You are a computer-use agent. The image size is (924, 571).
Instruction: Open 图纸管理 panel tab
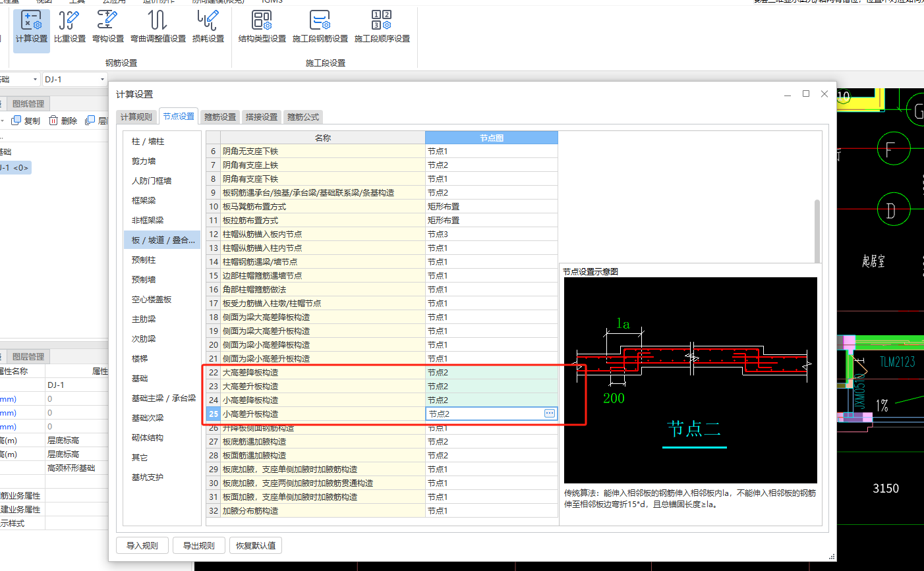point(28,103)
